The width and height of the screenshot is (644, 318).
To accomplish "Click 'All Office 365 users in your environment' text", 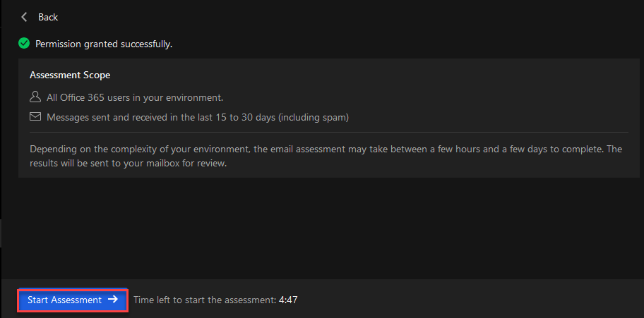I will 135,98.
